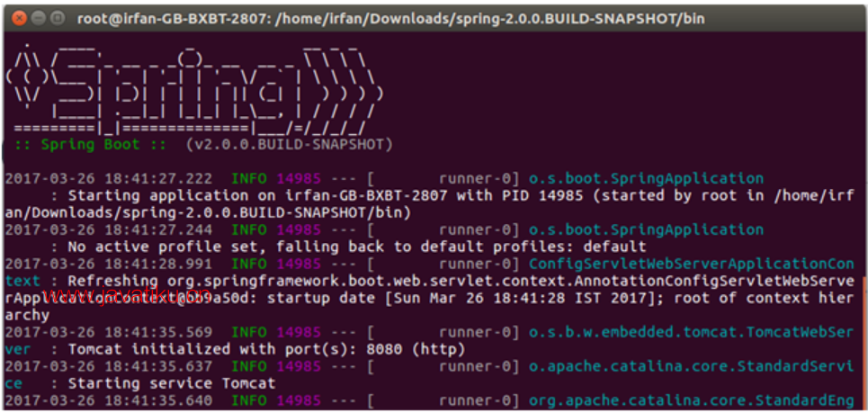Select timestamp '2017-03-26 18:41:35.637'

109,366
